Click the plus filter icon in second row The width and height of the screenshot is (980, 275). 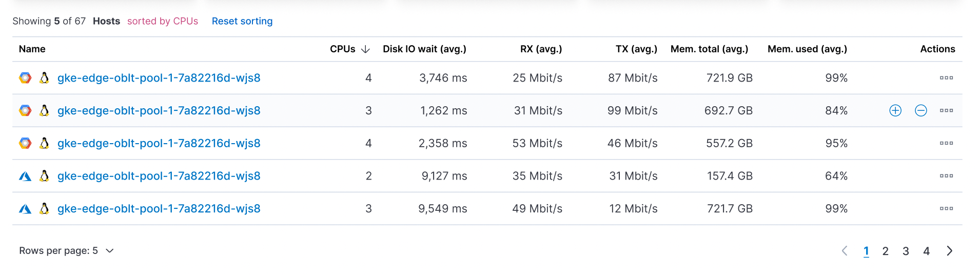pyautogui.click(x=895, y=110)
